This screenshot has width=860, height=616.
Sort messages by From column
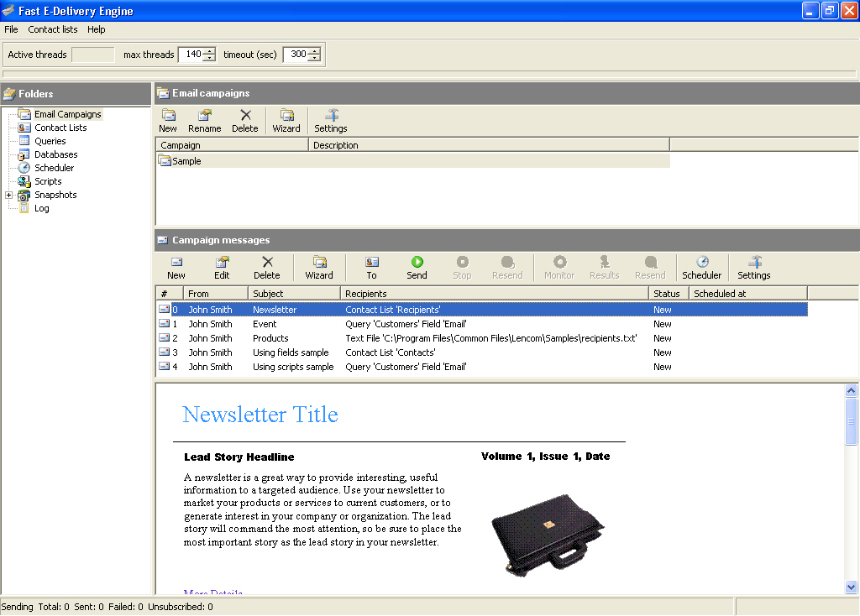coord(215,294)
